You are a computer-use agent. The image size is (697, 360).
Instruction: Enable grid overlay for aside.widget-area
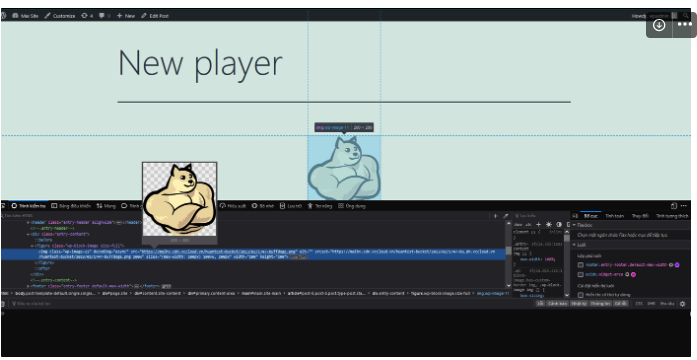[581, 275]
